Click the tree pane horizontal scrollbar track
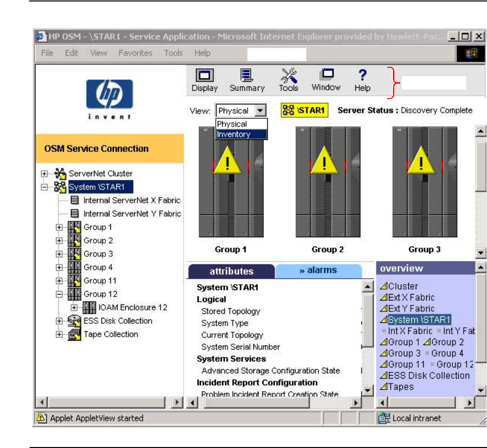This screenshot has height=448, width=487. [106, 403]
